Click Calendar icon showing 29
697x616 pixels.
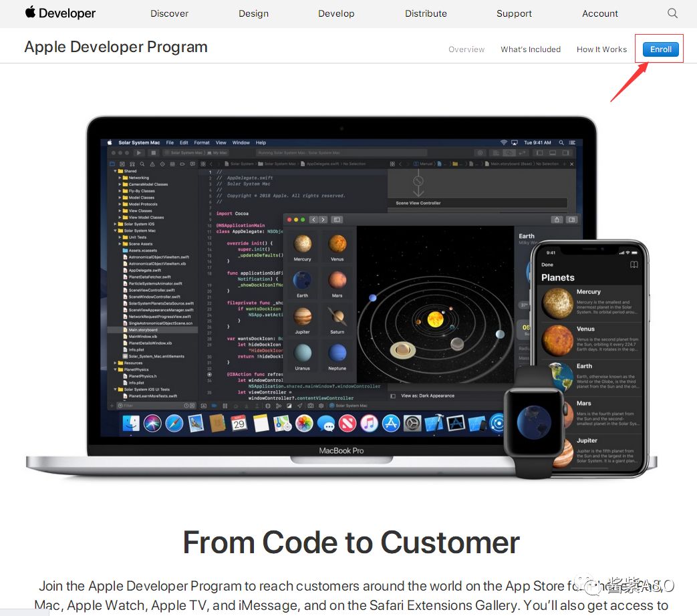[x=239, y=423]
